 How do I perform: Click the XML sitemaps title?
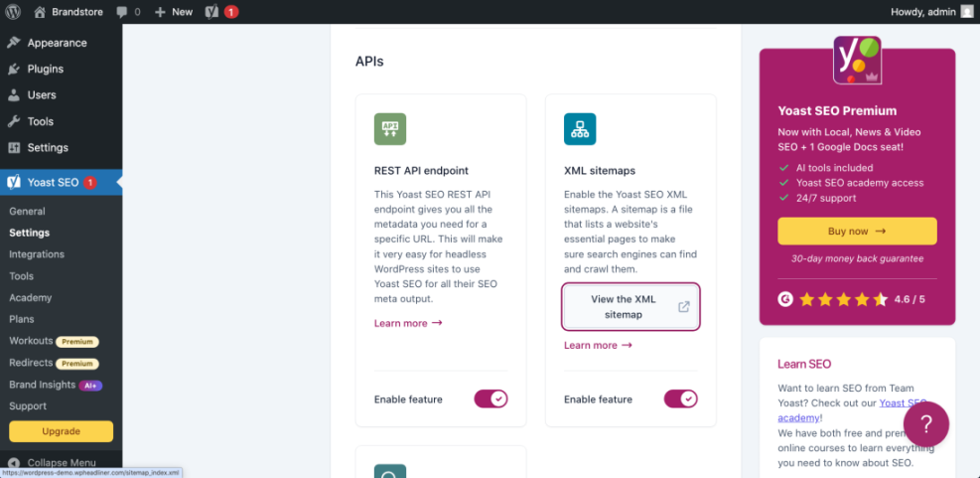click(600, 170)
